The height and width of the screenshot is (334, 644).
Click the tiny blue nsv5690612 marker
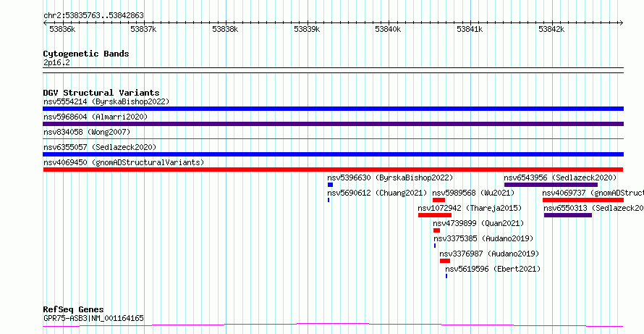(329, 200)
